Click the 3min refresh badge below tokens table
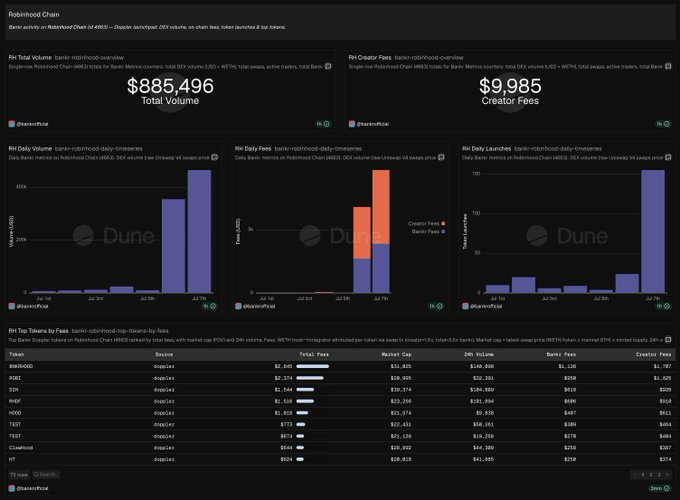680x500 pixels. (660, 488)
